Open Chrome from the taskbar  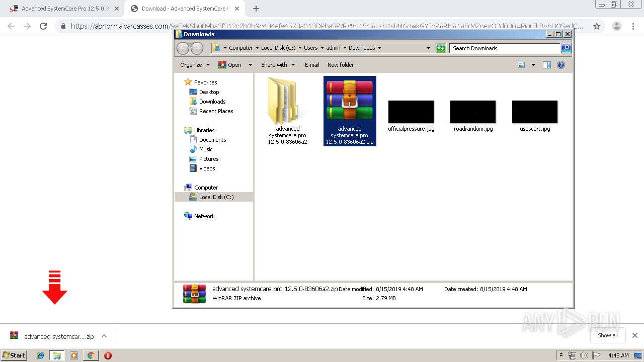click(x=91, y=355)
